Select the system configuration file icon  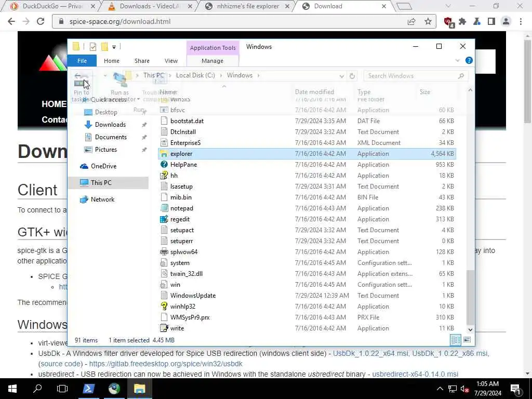[x=164, y=263]
